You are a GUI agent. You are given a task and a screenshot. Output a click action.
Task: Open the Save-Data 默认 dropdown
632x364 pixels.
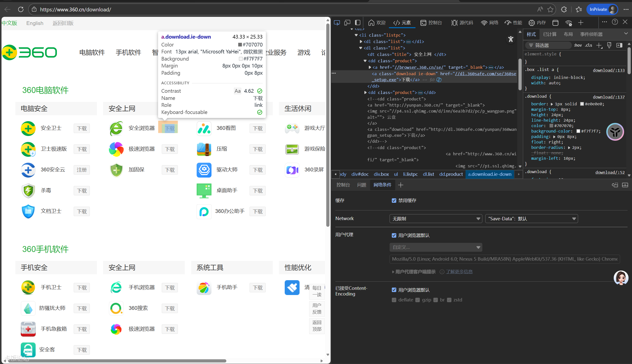point(531,219)
